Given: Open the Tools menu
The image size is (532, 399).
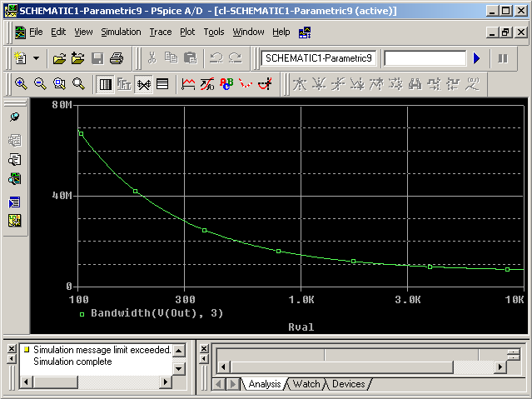Looking at the screenshot, I should [214, 32].
